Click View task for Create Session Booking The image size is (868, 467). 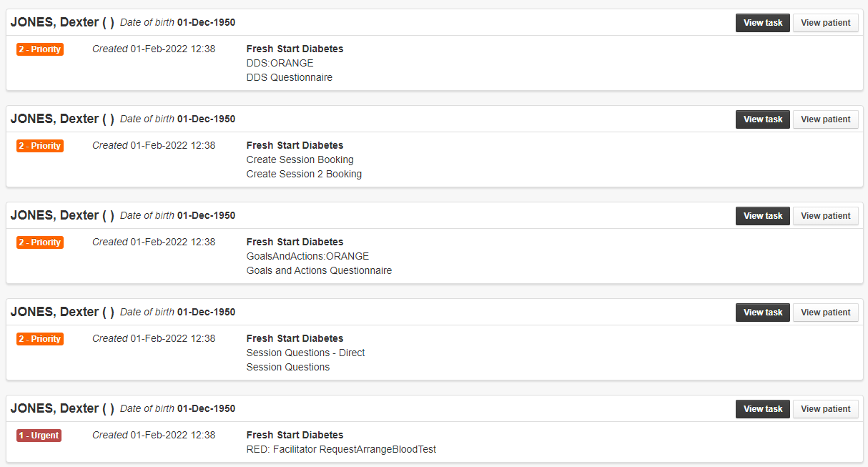tap(763, 119)
